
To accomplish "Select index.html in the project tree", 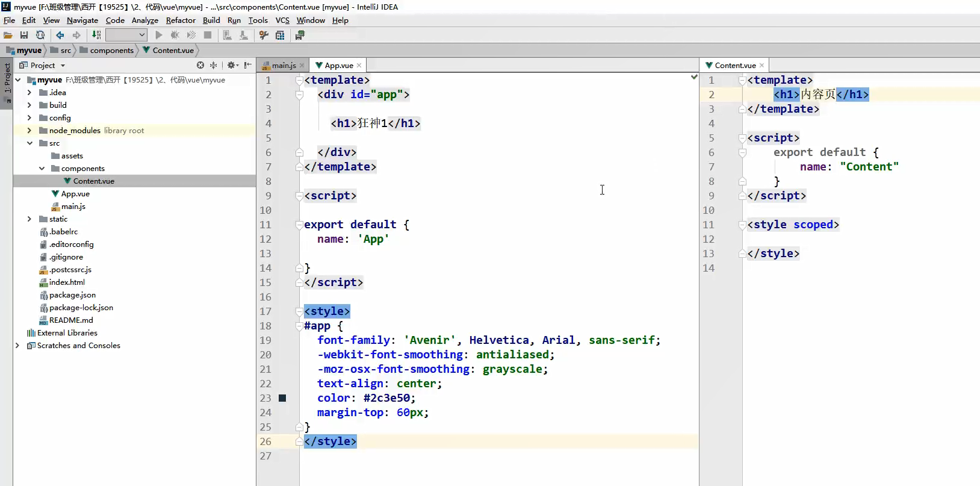I will 67,282.
